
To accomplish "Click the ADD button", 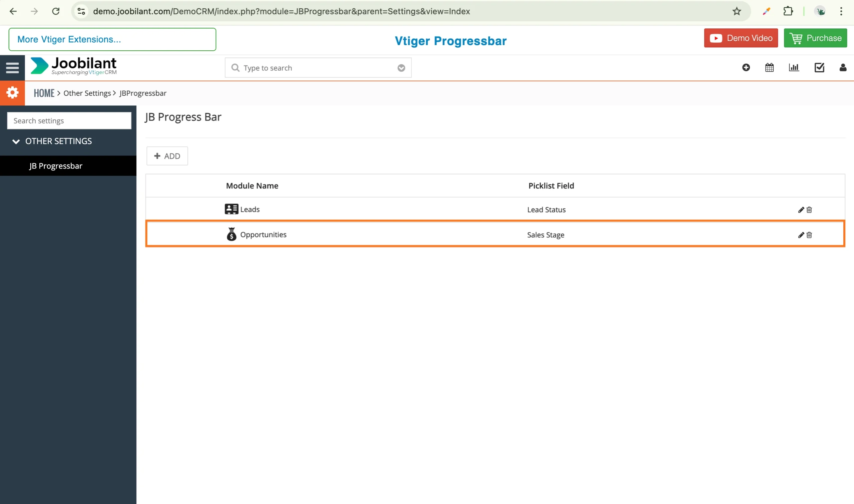I will (167, 156).
